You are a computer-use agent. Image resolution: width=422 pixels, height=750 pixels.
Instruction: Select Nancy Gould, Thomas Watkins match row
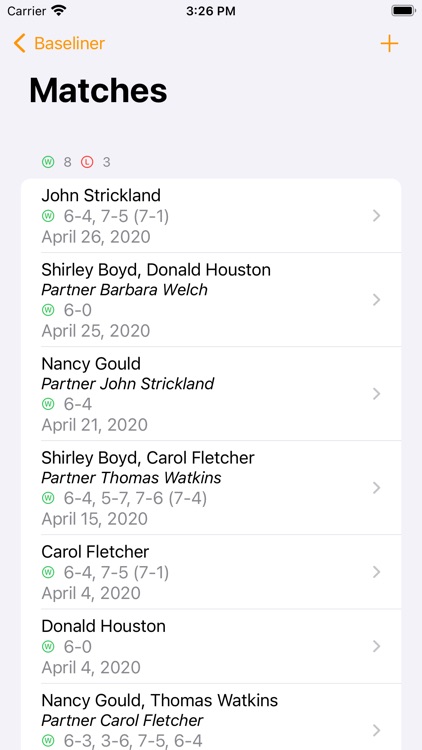(x=211, y=717)
